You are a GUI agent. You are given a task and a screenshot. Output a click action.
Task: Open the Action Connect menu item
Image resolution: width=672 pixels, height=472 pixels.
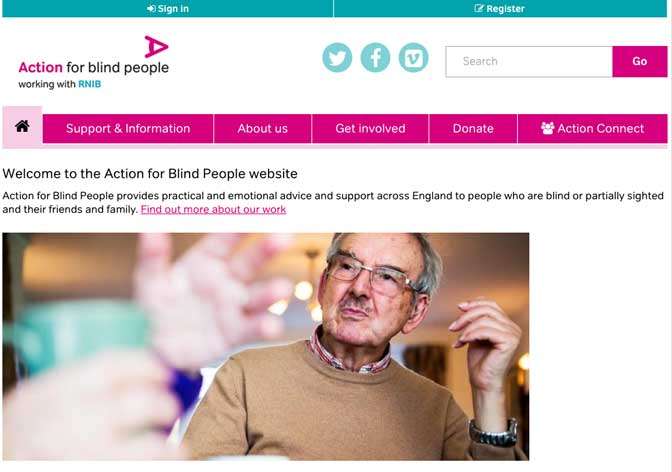pos(593,129)
